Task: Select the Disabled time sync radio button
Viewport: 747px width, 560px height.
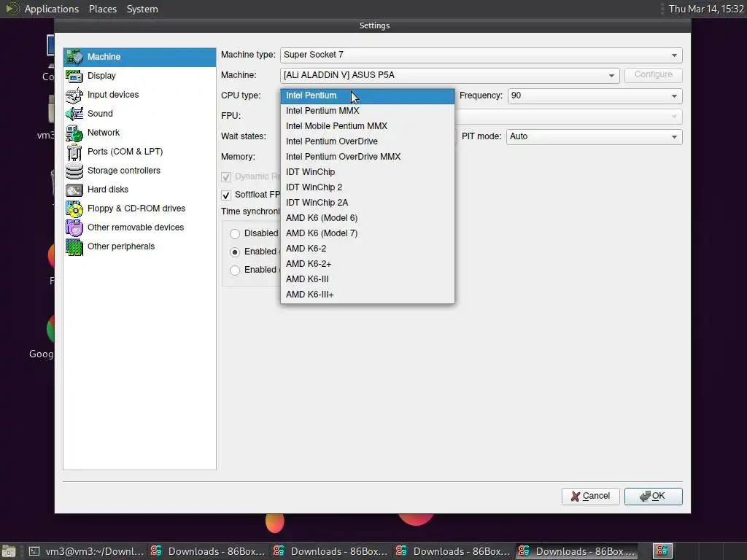Action: pos(235,234)
